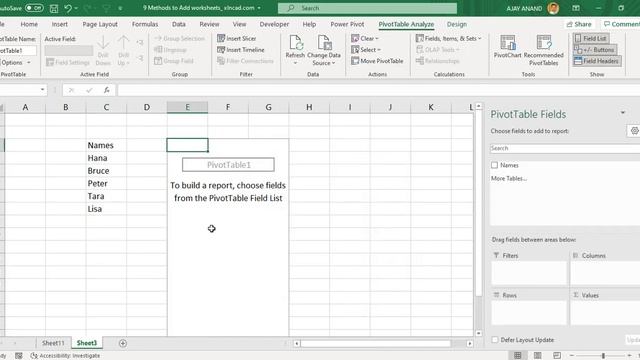
Task: Open PivotTable Fields pane options arrow
Action: 623,113
